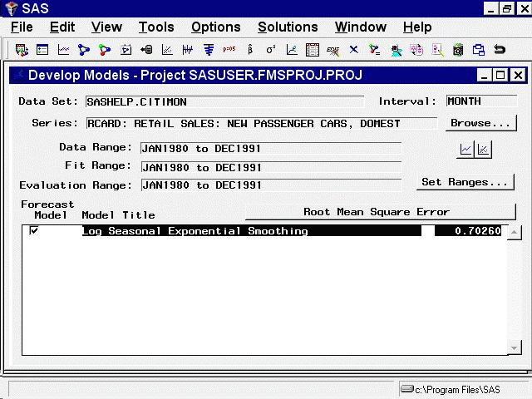Click the Root Mean Square Error statistic button
Image resolution: width=532 pixels, height=399 pixels.
click(x=376, y=212)
